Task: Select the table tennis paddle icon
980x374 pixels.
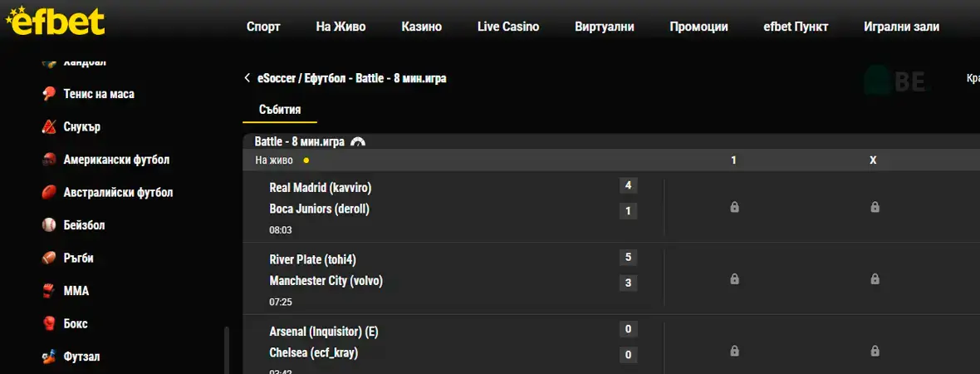Action: click(x=49, y=94)
